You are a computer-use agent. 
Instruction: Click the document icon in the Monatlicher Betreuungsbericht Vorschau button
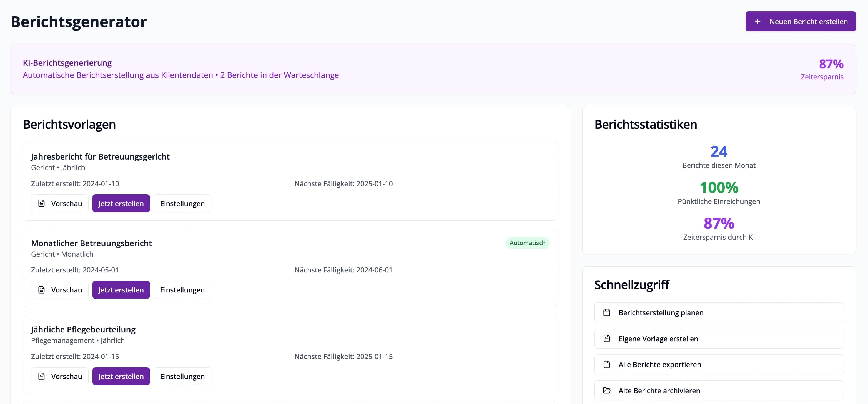(x=41, y=290)
